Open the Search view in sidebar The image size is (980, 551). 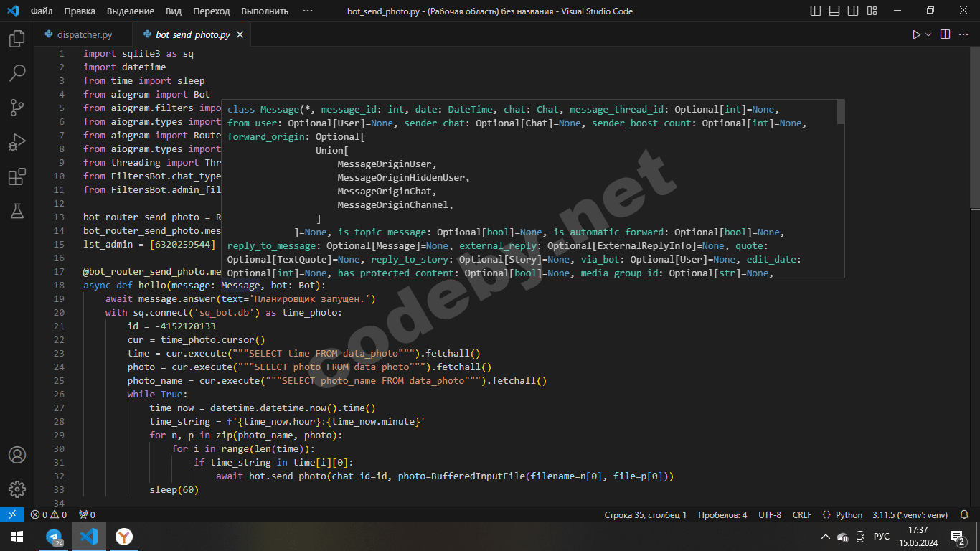[17, 73]
